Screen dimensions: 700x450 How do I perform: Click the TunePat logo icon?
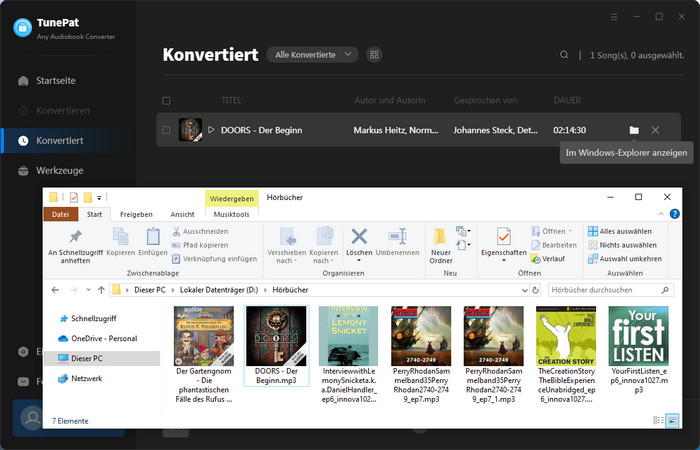coord(22,28)
